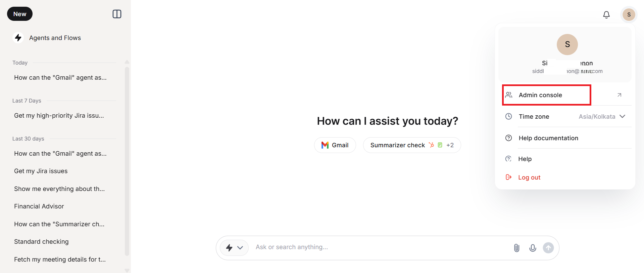Image resolution: width=644 pixels, height=273 pixels.
Task: Click the Ask or search anything field
Action: coord(381,247)
